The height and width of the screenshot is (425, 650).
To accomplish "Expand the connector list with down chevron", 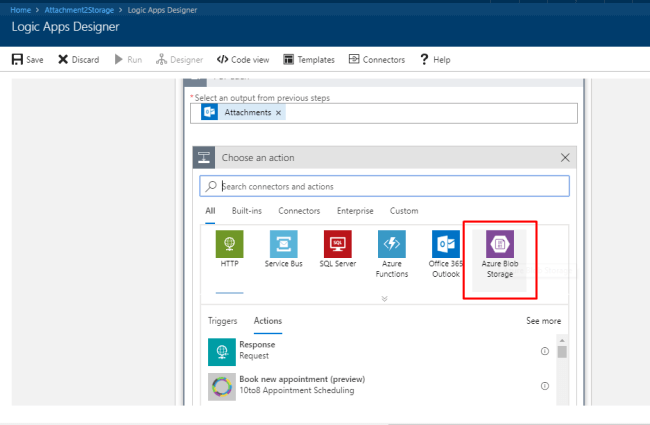I will (x=384, y=299).
